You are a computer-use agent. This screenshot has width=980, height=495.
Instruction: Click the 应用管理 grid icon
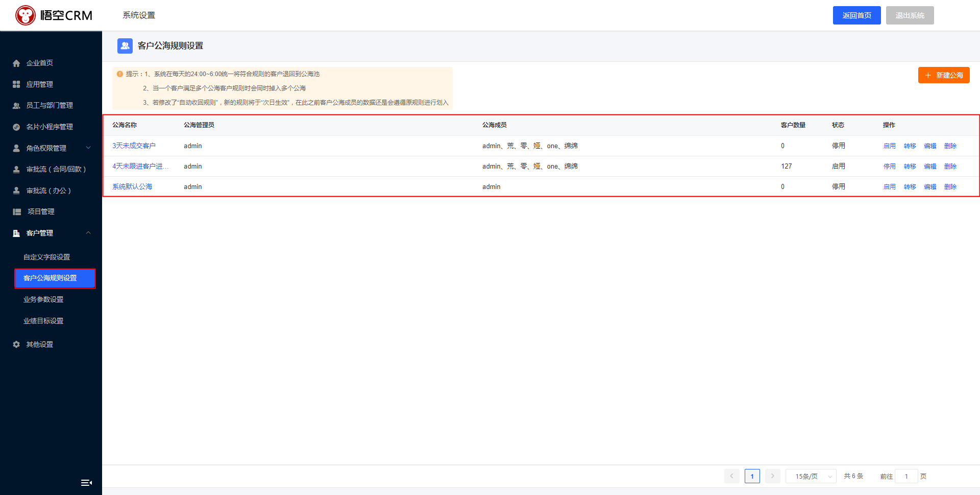tap(16, 84)
